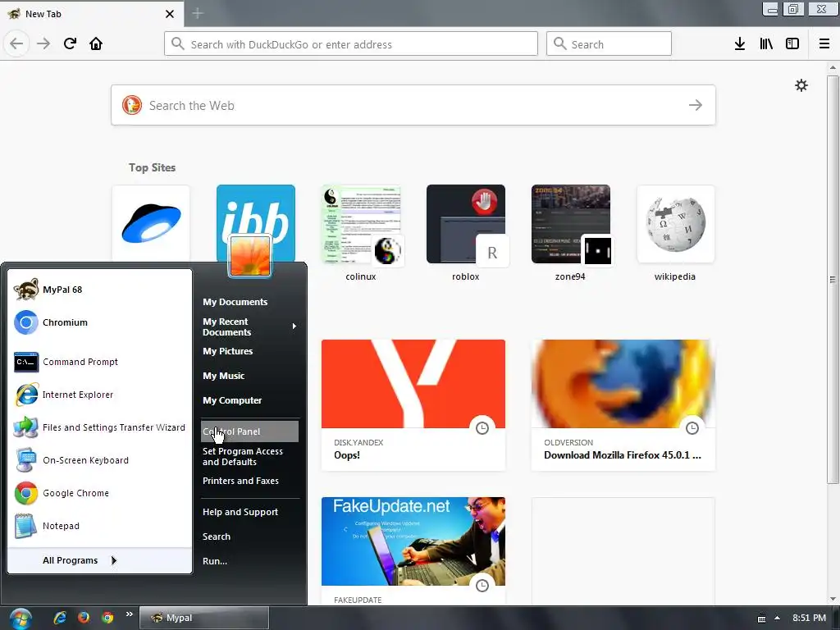Close the New Tab tab

click(x=170, y=14)
